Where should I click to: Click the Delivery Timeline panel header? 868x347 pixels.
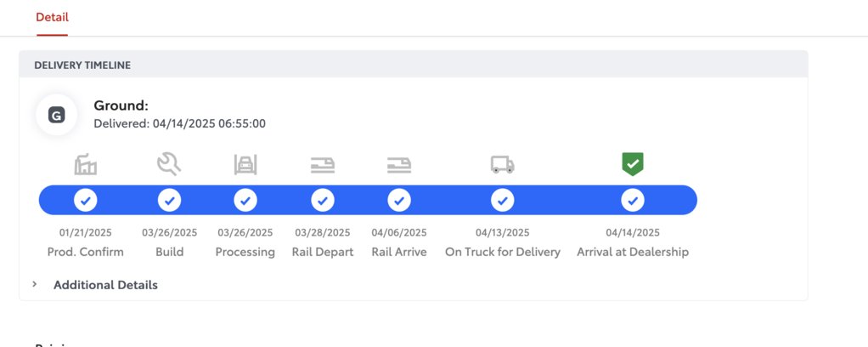coord(414,65)
